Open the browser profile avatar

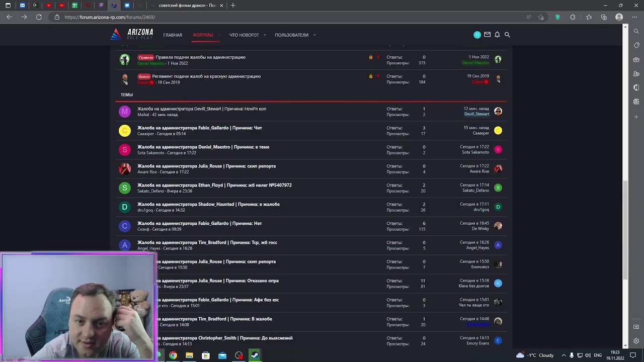(619, 17)
